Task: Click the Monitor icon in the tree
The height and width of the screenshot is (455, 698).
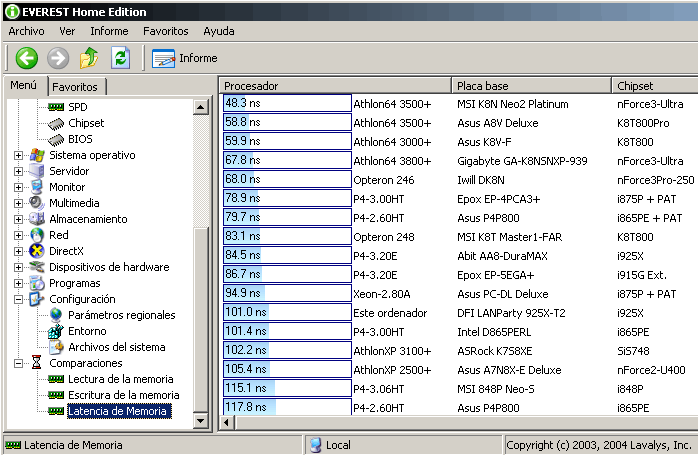Action: 37,187
